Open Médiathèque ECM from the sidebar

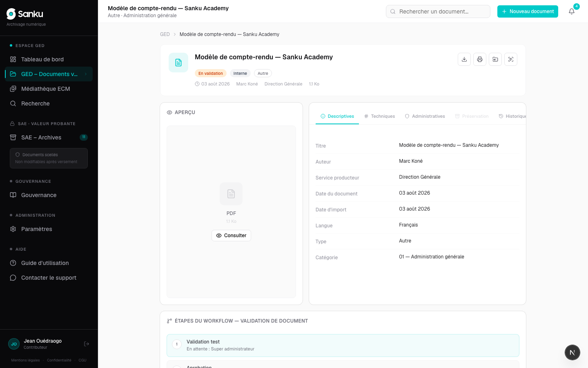click(x=49, y=89)
